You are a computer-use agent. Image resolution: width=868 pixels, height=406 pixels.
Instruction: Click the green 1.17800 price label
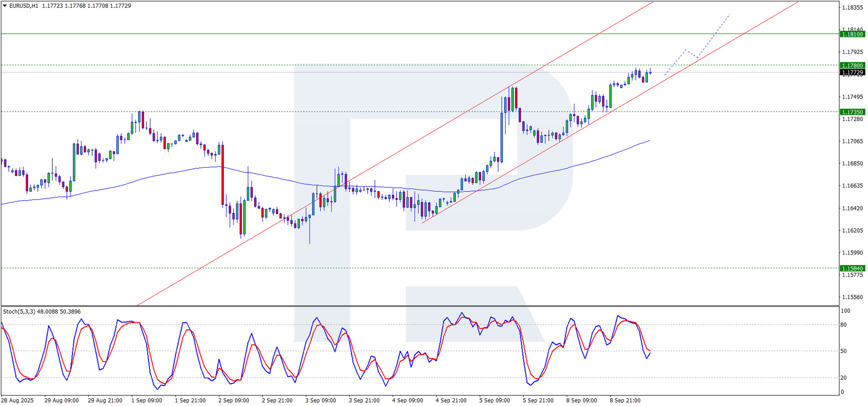[x=852, y=66]
